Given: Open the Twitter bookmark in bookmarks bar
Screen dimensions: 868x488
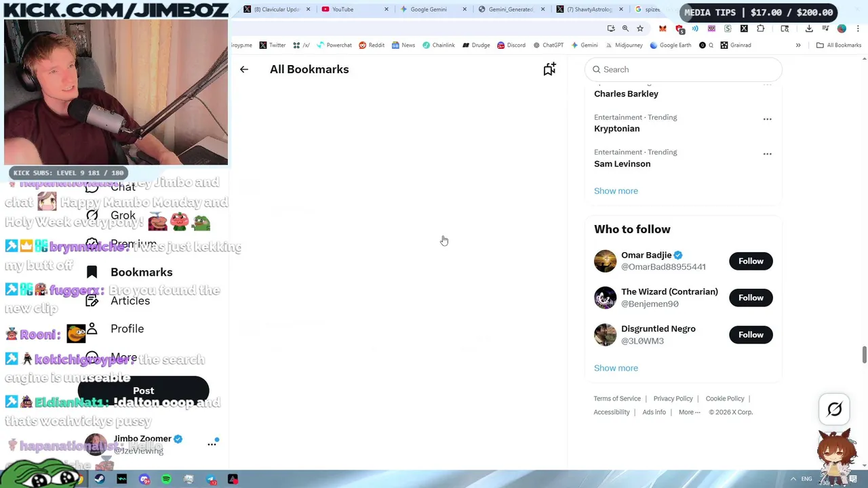Looking at the screenshot, I should tap(272, 45).
